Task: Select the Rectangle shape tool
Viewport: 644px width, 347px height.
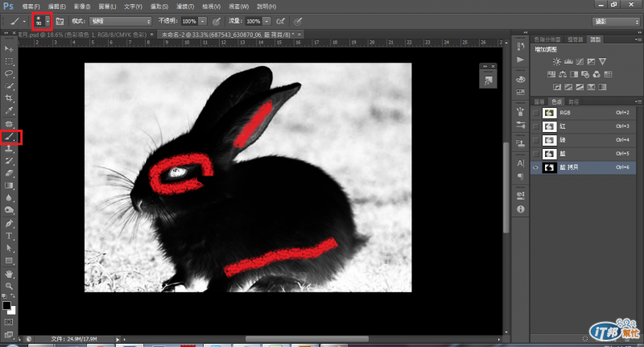Action: click(9, 261)
